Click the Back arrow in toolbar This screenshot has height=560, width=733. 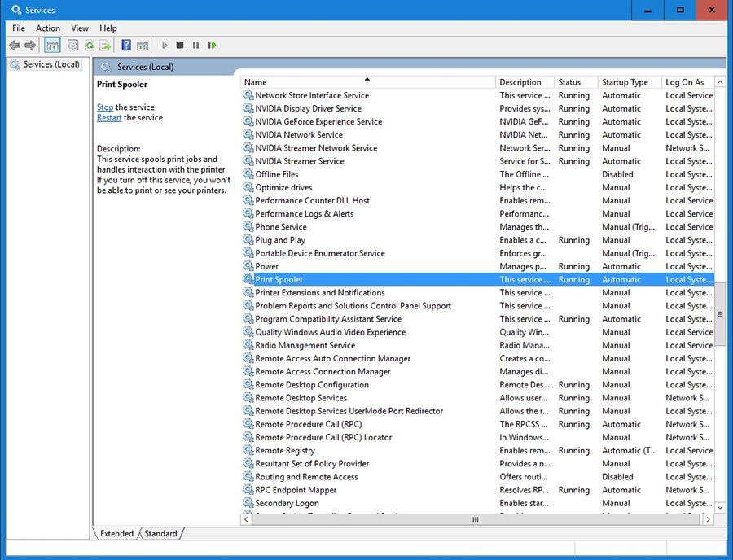coord(15,46)
